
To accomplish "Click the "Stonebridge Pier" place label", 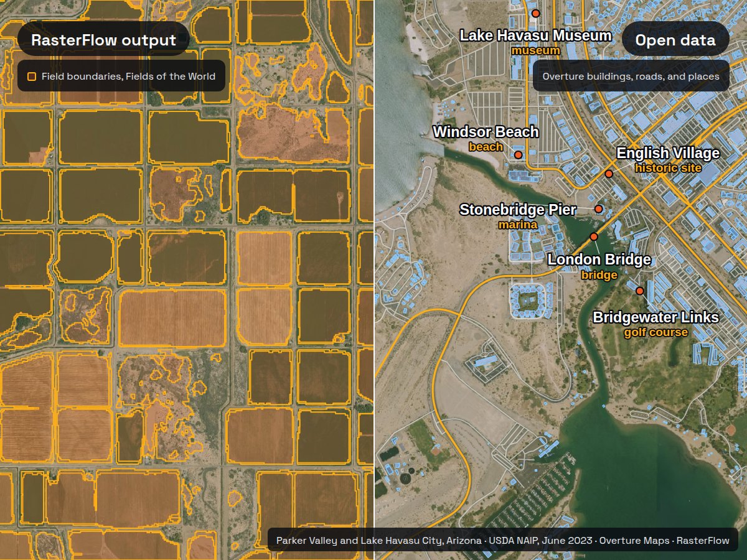I will 518,210.
